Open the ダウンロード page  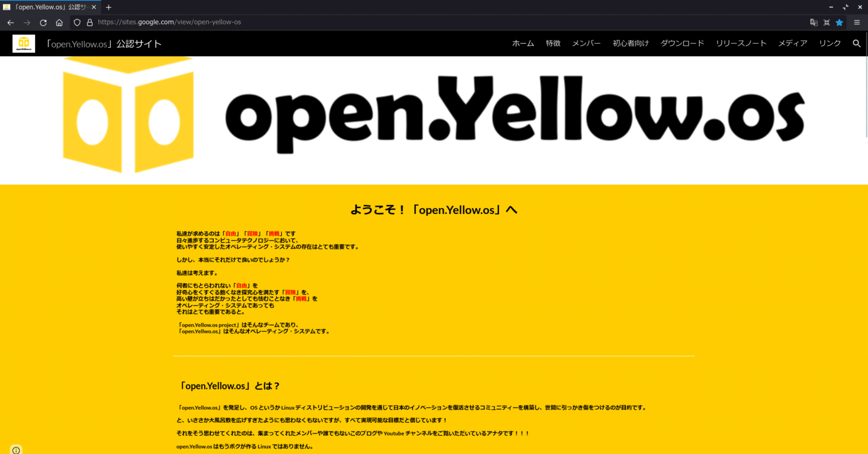(682, 43)
